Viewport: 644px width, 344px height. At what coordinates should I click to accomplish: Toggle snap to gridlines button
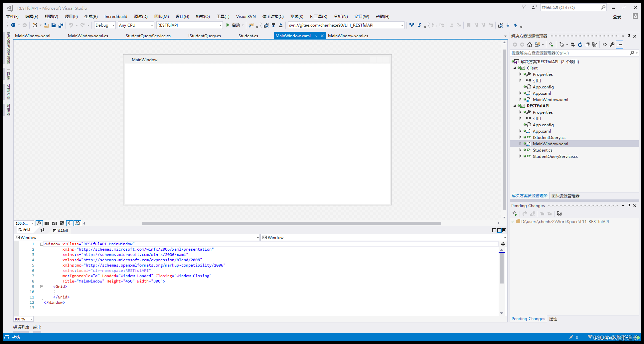[55, 223]
